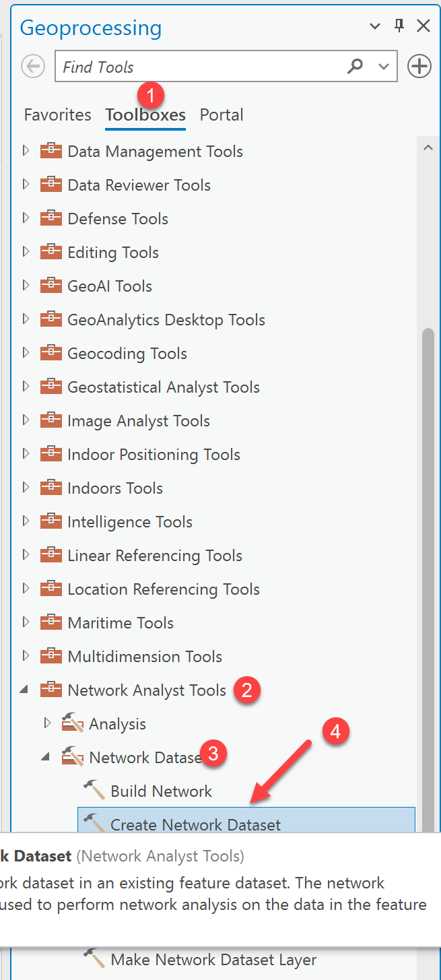
Task: Open the Geoprocessing pane options menu
Action: (x=375, y=26)
